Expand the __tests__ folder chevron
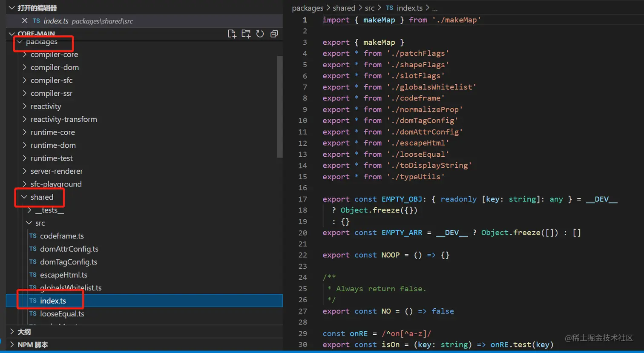 tap(29, 210)
